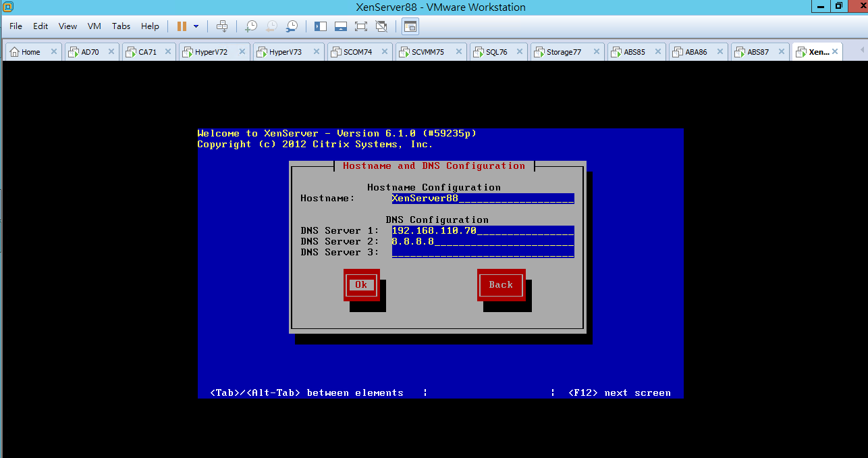Open the Edit menu
Image resolution: width=868 pixels, height=458 pixels.
(40, 26)
